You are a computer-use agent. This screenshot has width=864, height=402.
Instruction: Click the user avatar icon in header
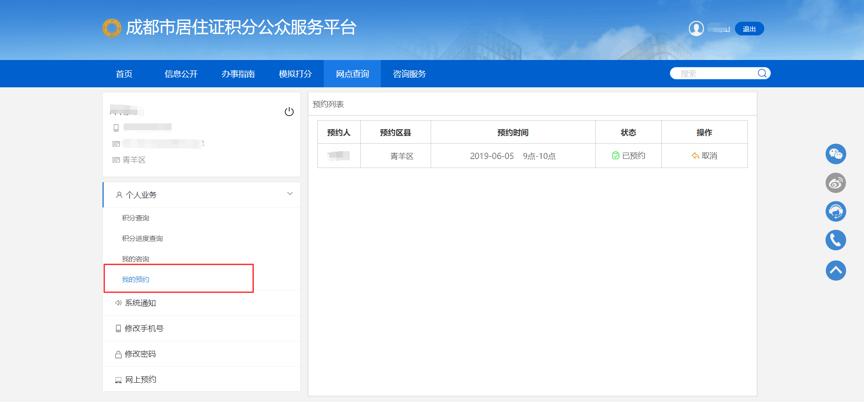pos(696,29)
